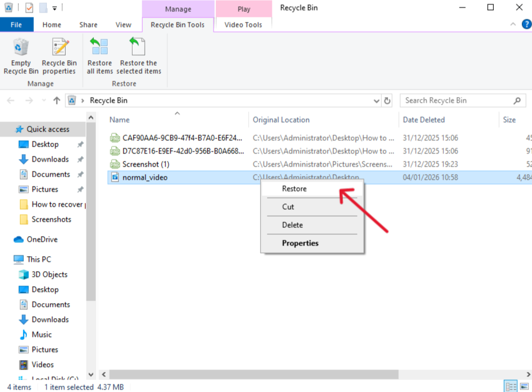532x392 pixels.
Task: Open the Help question mark icon
Action: (x=526, y=24)
